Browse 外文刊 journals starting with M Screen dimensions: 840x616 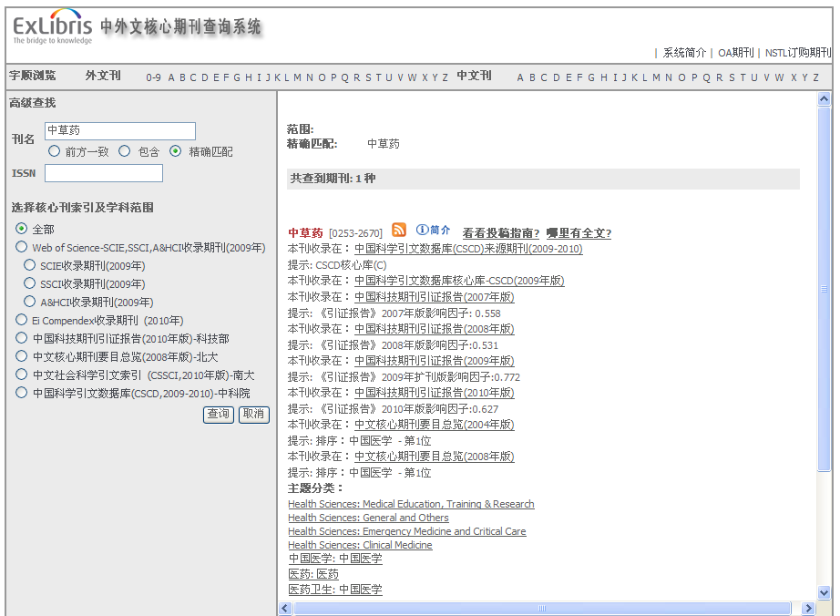[297, 77]
